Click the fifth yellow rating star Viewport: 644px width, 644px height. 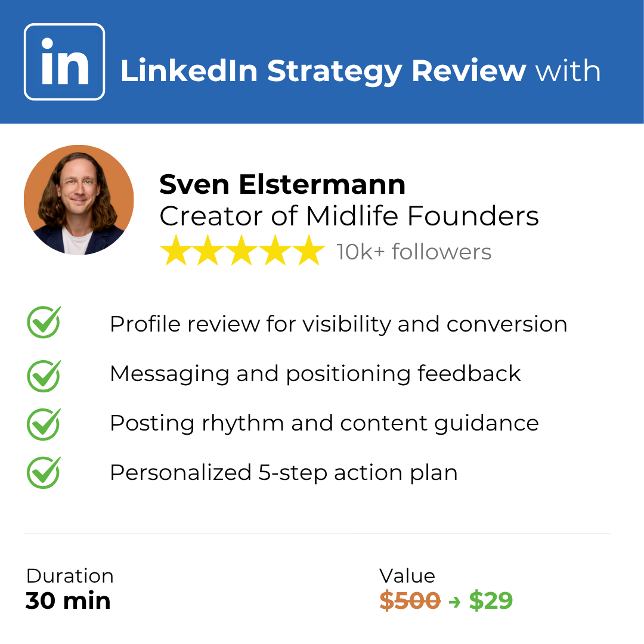(x=309, y=250)
